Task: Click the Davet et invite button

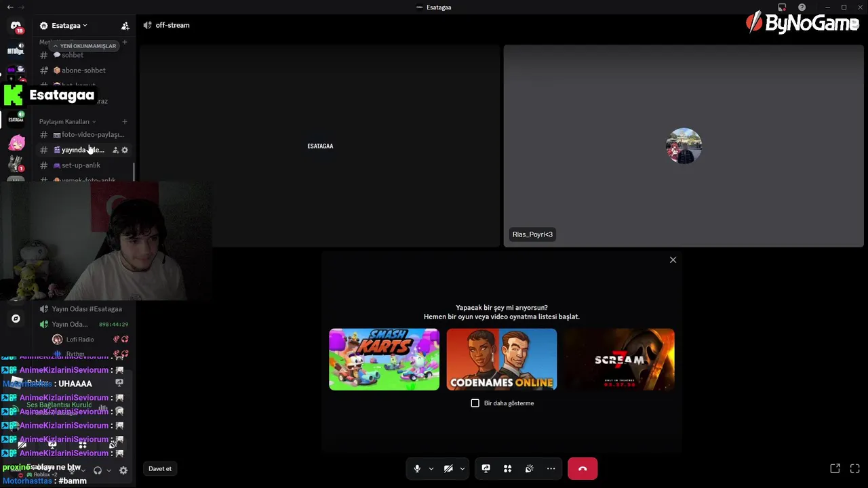Action: pyautogui.click(x=160, y=468)
